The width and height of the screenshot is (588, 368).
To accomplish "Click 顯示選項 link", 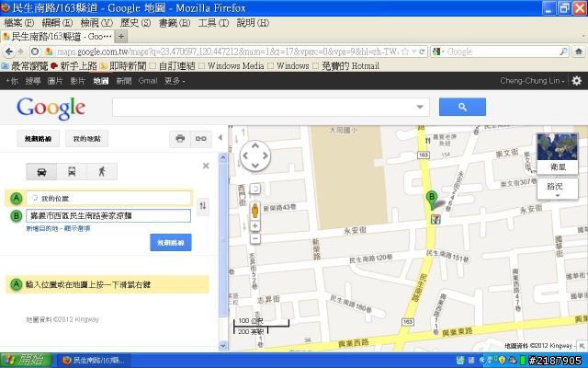I will 77,228.
